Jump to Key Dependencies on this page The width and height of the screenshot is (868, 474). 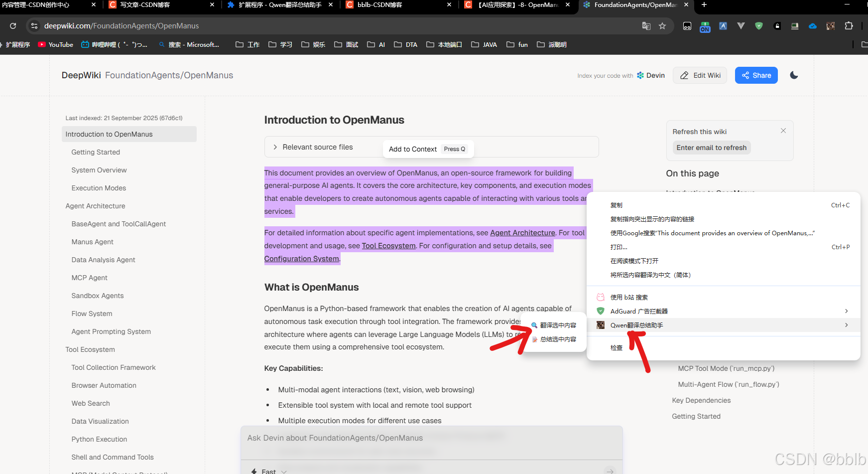(x=701, y=400)
